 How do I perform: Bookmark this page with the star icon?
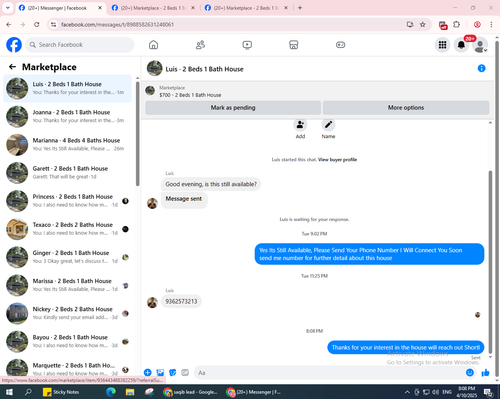423,24
